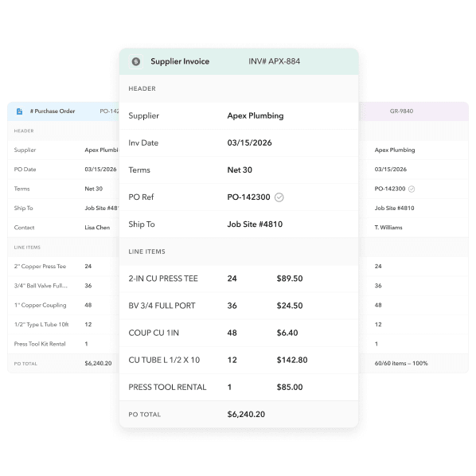Click the GR-9840 header
This screenshot has width=476, height=476.
(401, 111)
